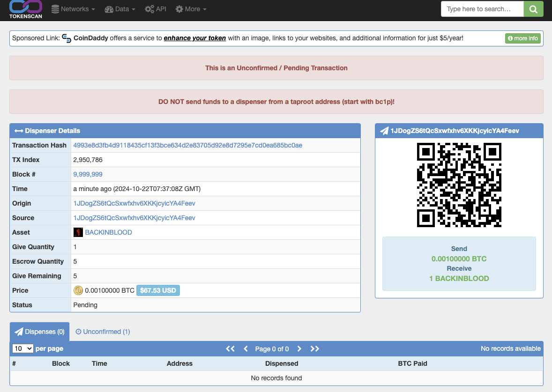
Task: Click the API gears icon
Action: coord(149,9)
